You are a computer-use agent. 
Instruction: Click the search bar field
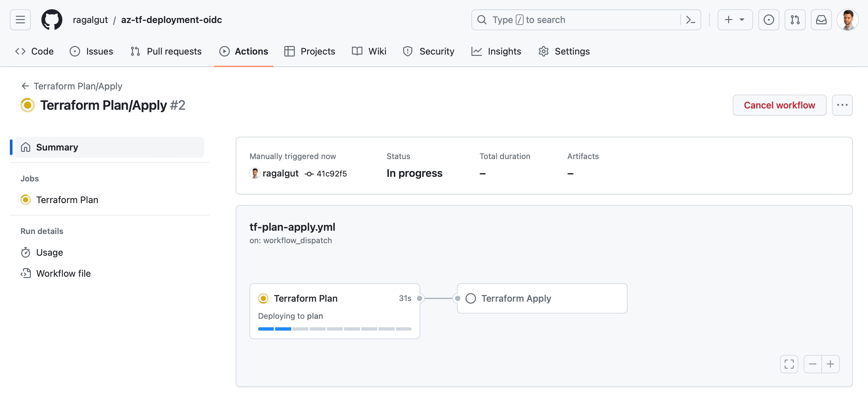point(586,20)
